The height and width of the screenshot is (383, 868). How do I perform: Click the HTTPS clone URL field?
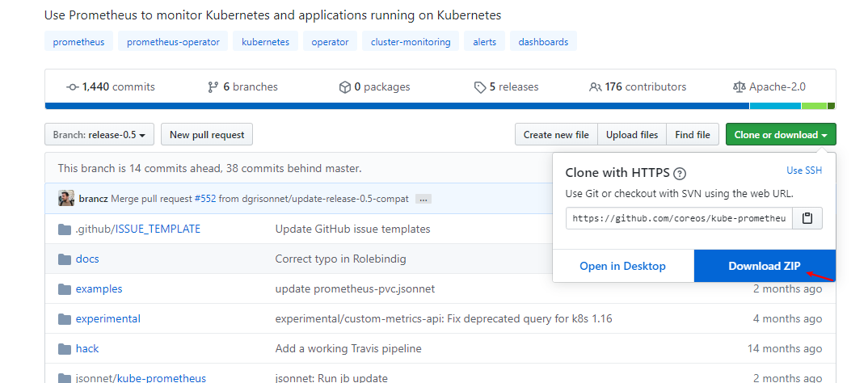(679, 218)
